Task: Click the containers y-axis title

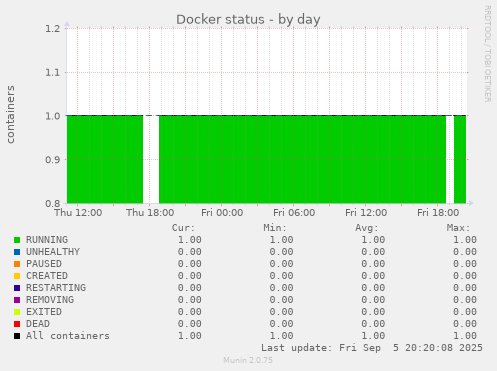Action: [x=10, y=114]
